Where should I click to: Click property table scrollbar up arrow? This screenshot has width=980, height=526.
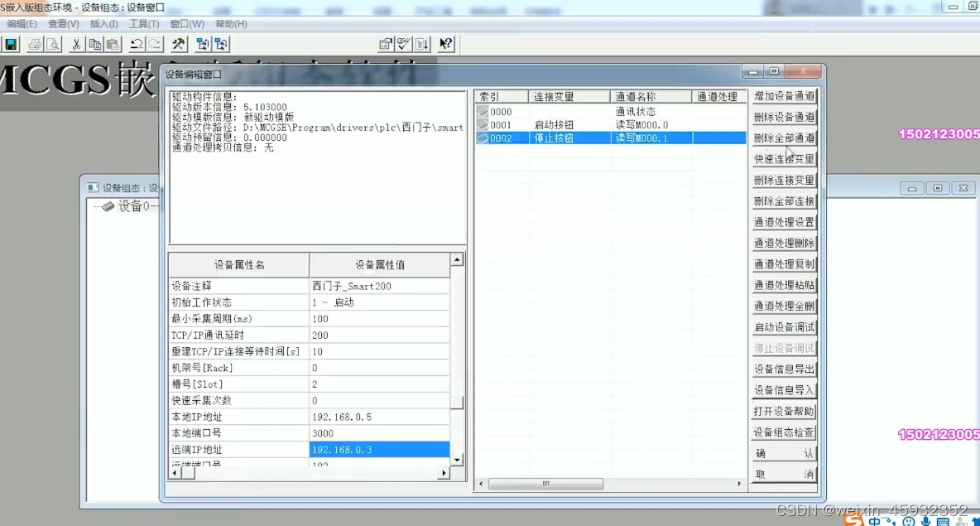coord(457,259)
